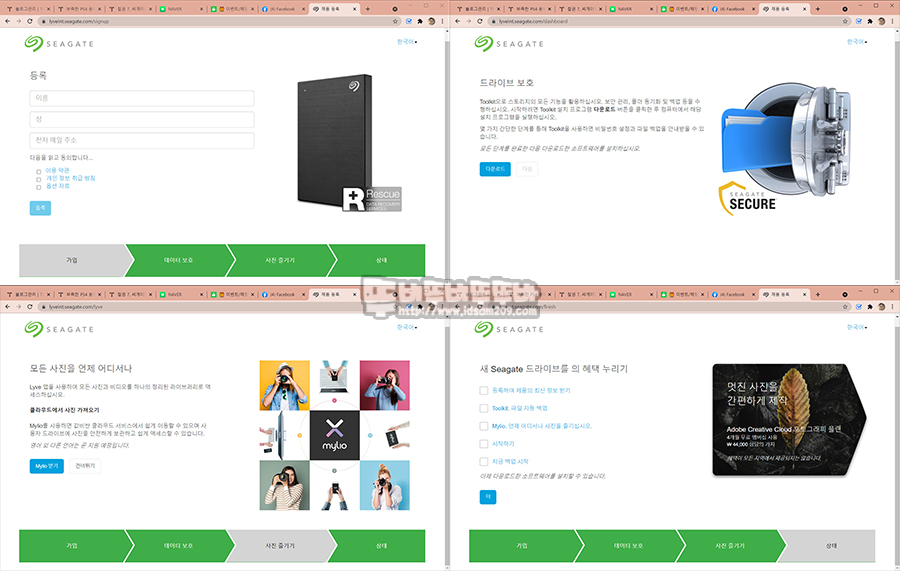Viewport: 900px width, 571px height.
Task: Switch to Facebook tab in signup window
Action: click(283, 9)
